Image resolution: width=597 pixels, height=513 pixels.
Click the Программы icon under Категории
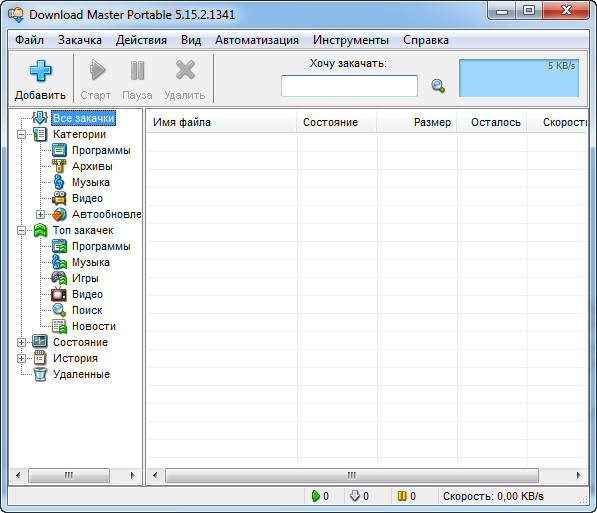point(59,150)
